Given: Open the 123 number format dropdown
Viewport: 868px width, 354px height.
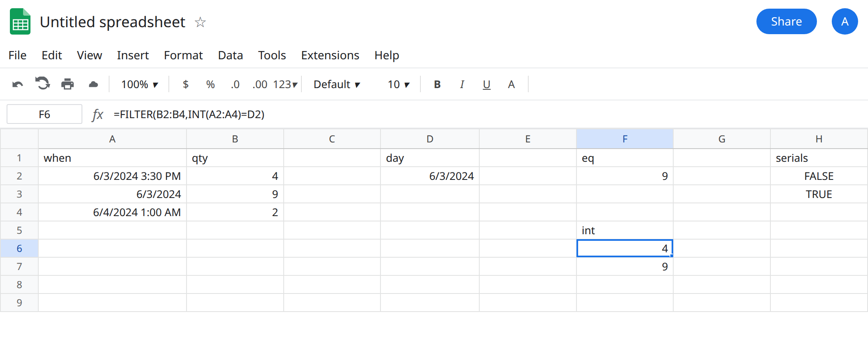Looking at the screenshot, I should pyautogui.click(x=285, y=84).
